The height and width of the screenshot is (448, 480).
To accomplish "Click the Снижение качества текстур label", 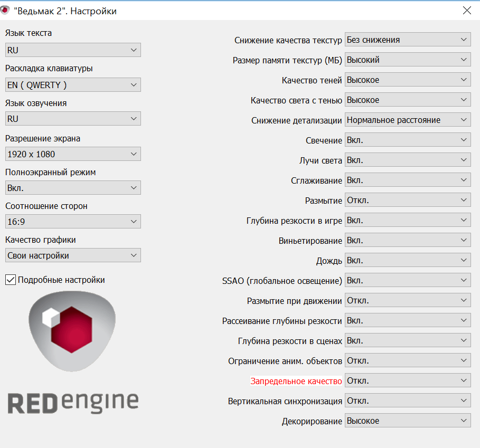I will click(x=288, y=40).
